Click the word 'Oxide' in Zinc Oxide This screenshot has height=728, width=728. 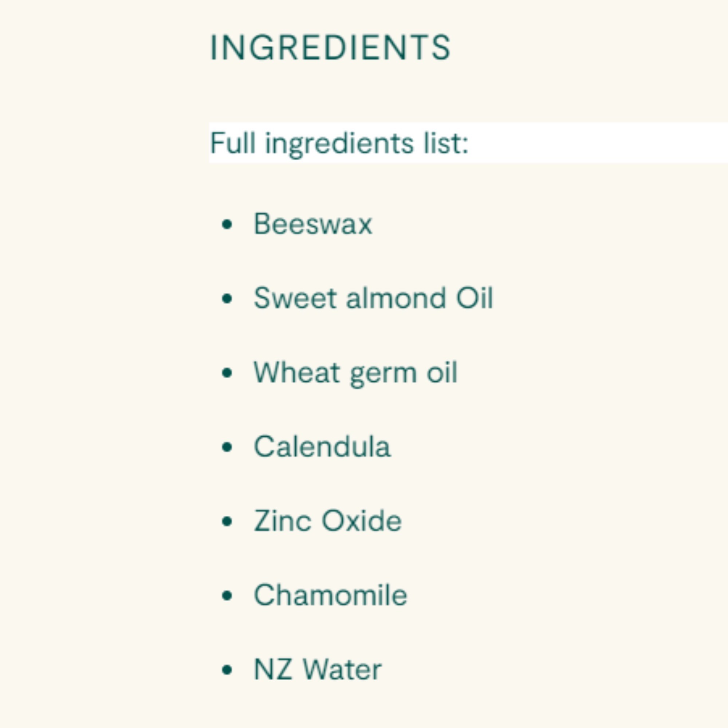(361, 521)
